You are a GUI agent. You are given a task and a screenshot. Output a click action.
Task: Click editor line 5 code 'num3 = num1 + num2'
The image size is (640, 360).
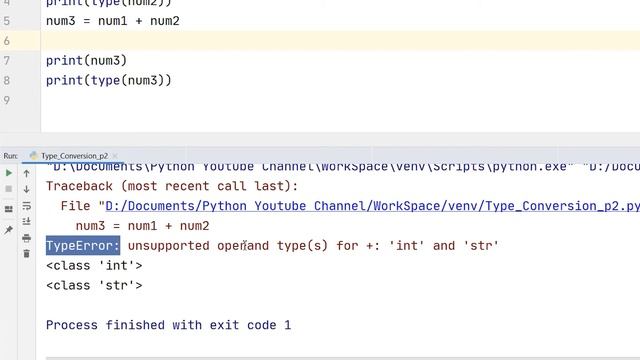[x=113, y=21]
